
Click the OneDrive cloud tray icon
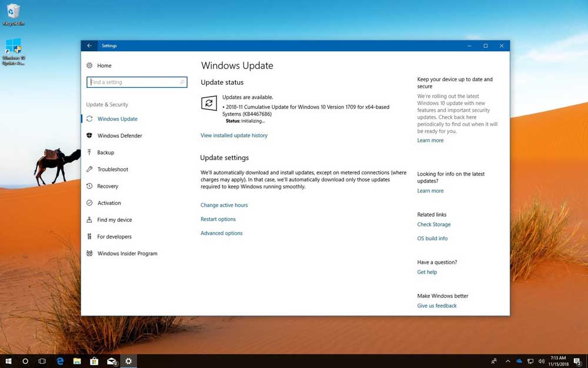coord(519,362)
